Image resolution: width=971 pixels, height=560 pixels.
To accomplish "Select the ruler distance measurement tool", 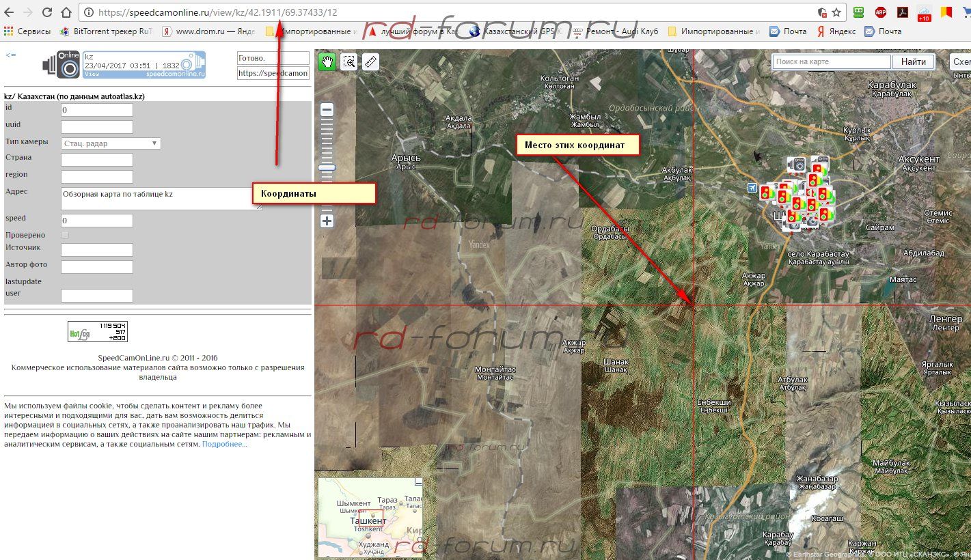I will pos(370,62).
